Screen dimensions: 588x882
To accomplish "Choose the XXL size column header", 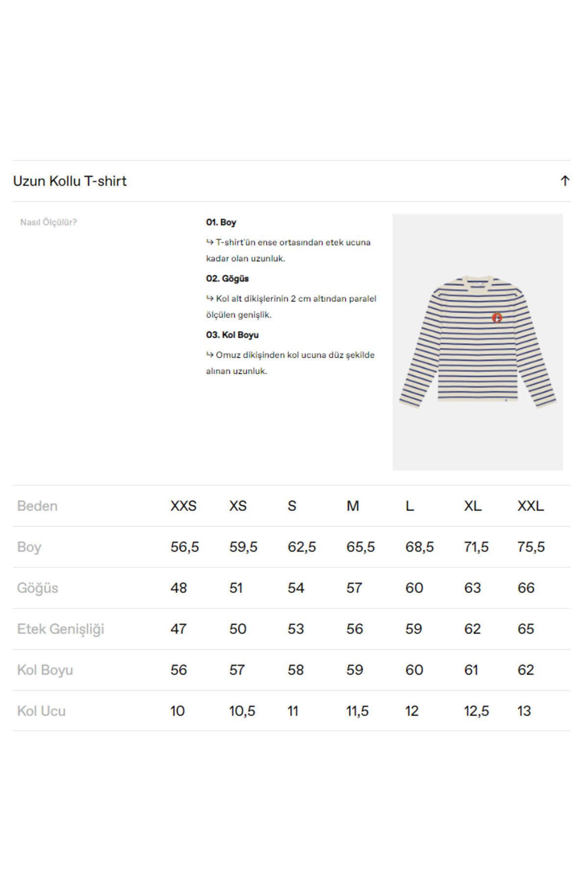I will click(530, 506).
